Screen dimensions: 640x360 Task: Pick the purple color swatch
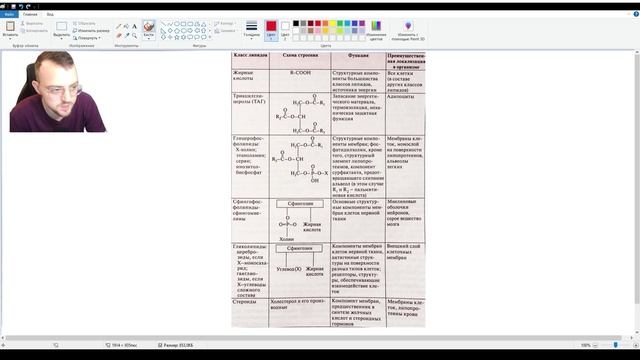click(x=362, y=23)
